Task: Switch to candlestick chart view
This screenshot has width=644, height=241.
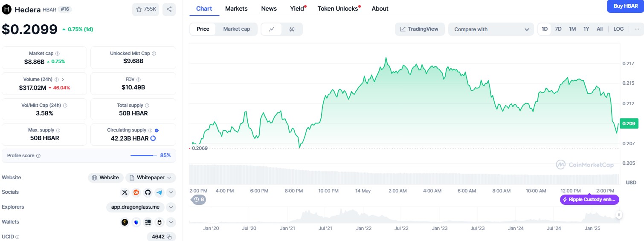Action: 292,29
